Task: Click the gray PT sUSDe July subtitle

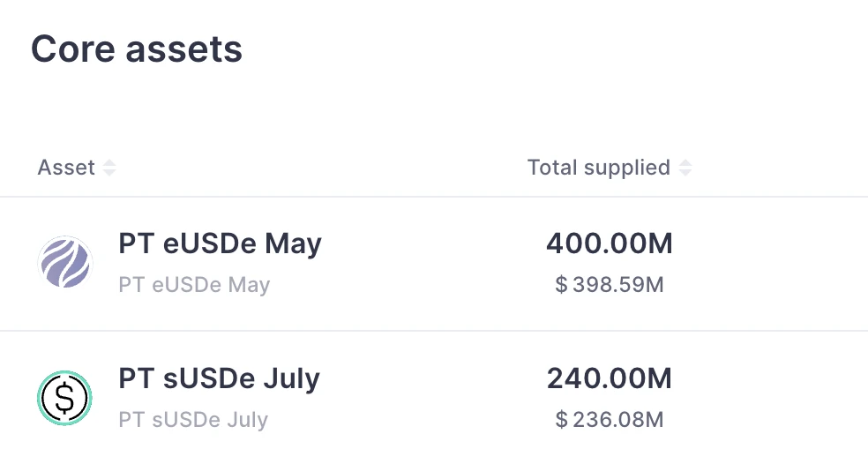Action: pos(193,420)
